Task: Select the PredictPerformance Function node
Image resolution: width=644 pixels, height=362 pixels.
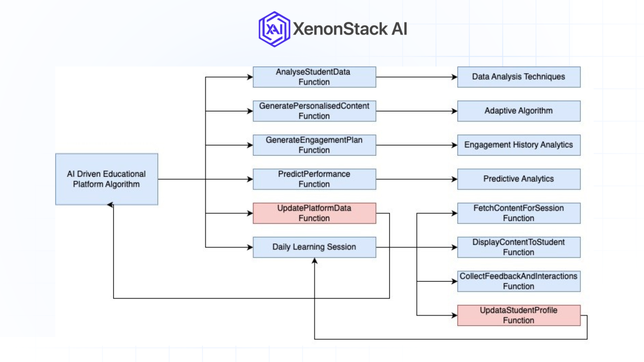Action: [x=314, y=179]
